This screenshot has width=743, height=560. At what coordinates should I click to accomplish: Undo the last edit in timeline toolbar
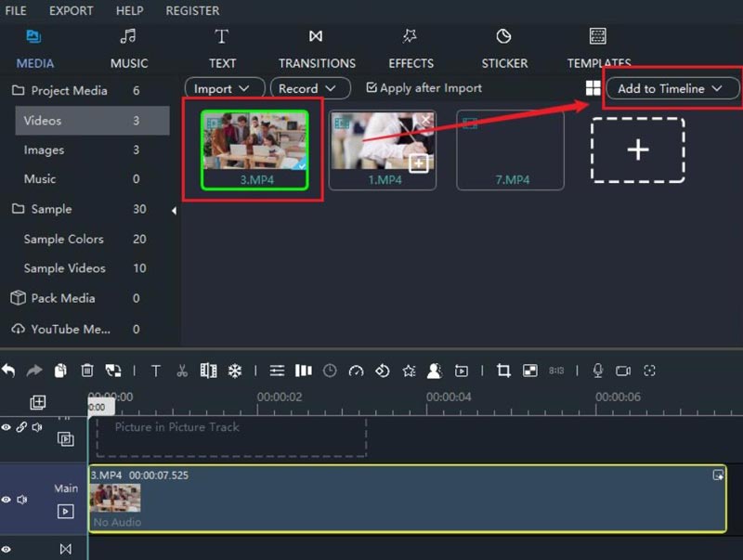tap(8, 371)
